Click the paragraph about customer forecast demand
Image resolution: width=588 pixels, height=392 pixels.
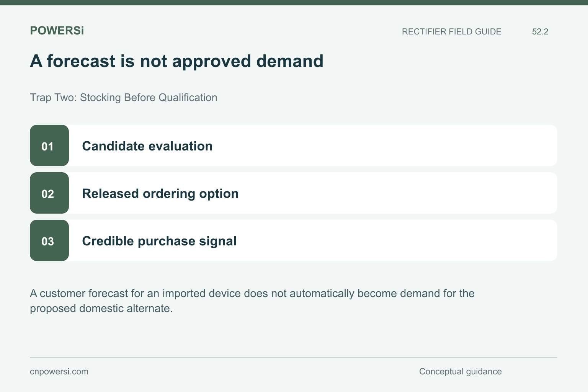(x=252, y=301)
